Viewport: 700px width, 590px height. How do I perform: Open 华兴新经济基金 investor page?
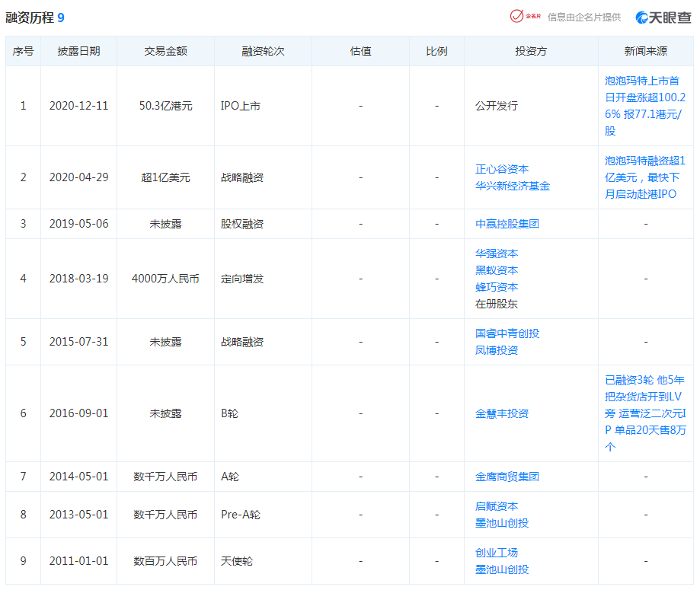512,186
